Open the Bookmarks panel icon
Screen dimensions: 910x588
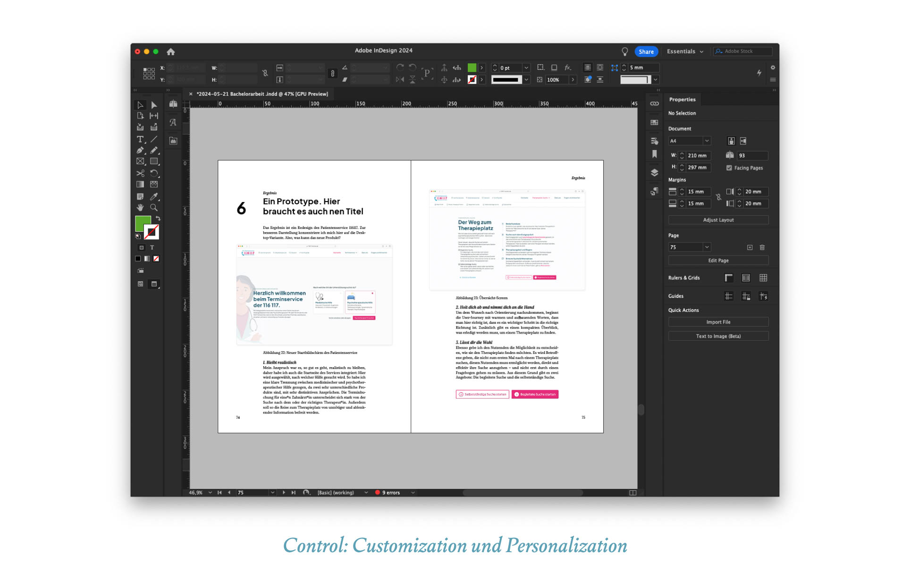654,154
